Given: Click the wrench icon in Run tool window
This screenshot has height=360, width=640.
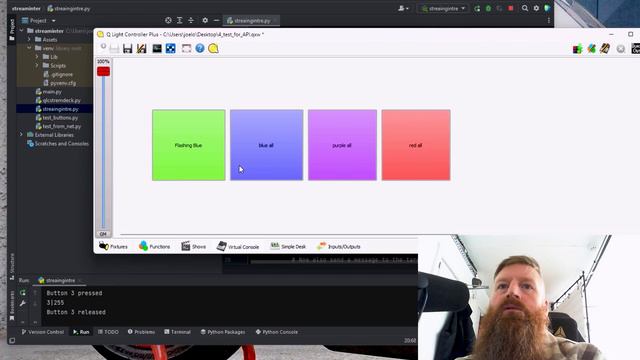Looking at the screenshot, I should pyautogui.click(x=23, y=303).
